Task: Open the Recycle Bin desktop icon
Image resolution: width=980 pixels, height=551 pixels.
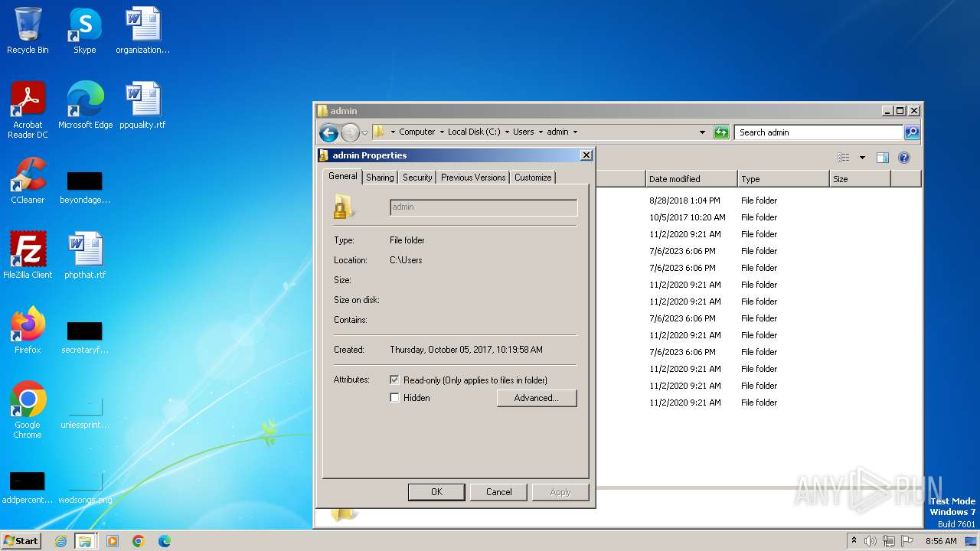Action: pyautogui.click(x=28, y=31)
